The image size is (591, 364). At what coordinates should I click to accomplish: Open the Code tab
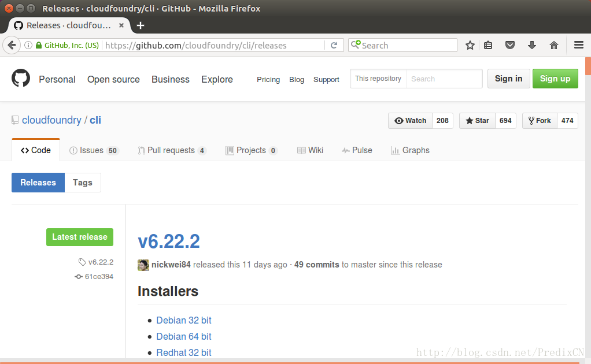click(36, 150)
